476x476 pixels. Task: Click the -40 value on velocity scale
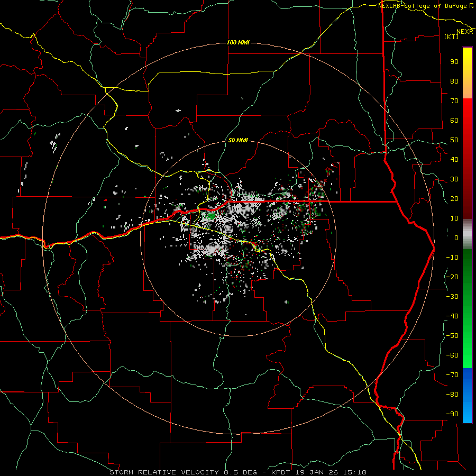pos(452,316)
